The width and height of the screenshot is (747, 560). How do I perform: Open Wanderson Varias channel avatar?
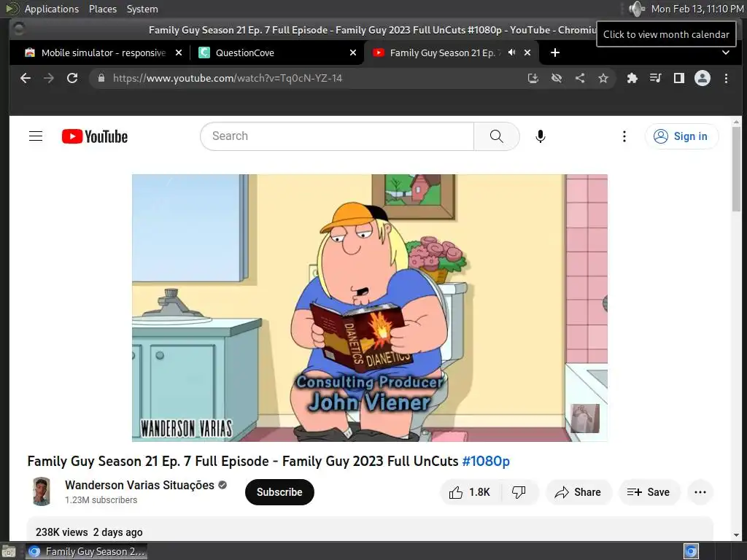click(42, 491)
